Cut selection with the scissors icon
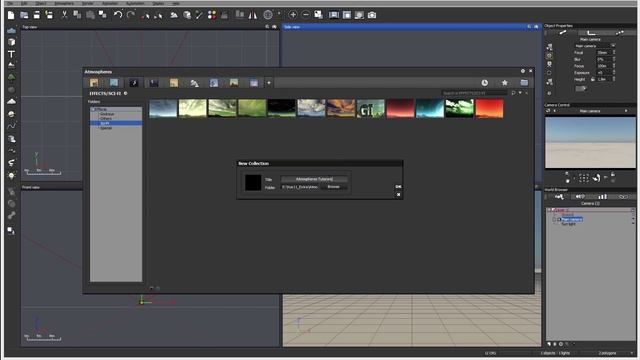The image size is (640, 360). coord(64,15)
